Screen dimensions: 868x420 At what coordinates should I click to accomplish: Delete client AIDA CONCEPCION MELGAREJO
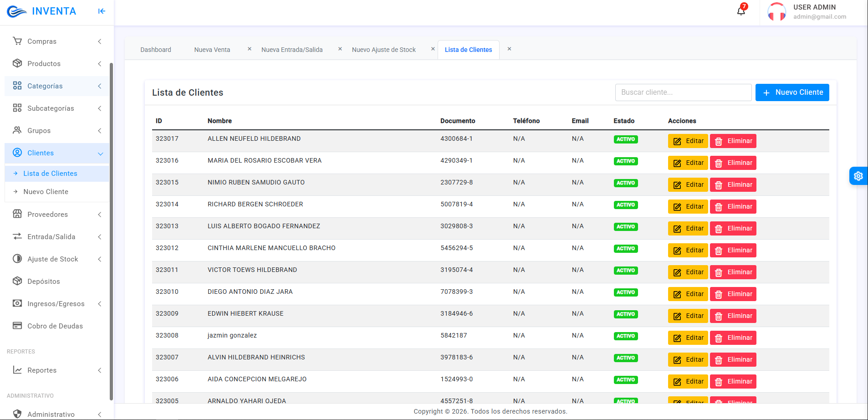click(x=733, y=381)
